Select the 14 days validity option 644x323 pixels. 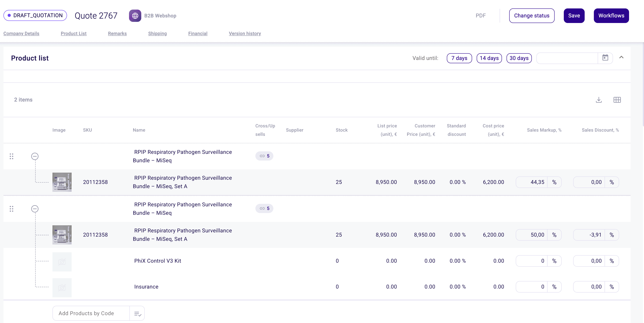pos(489,58)
